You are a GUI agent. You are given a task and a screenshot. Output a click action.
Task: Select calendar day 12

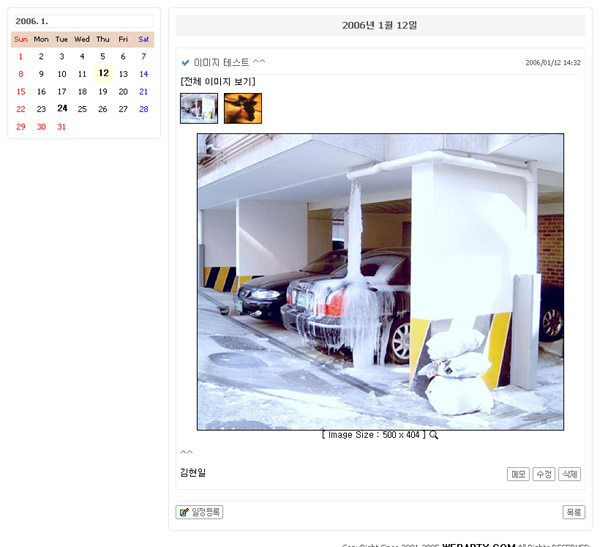103,73
